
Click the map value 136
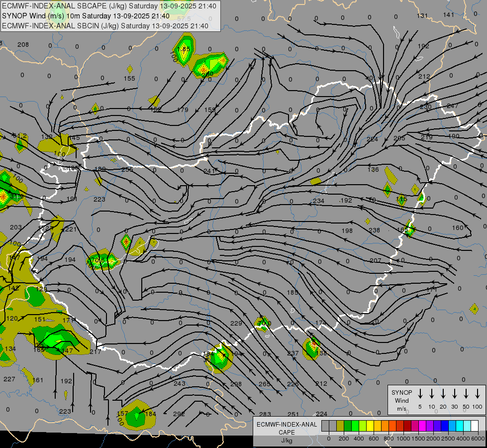[373, 169]
